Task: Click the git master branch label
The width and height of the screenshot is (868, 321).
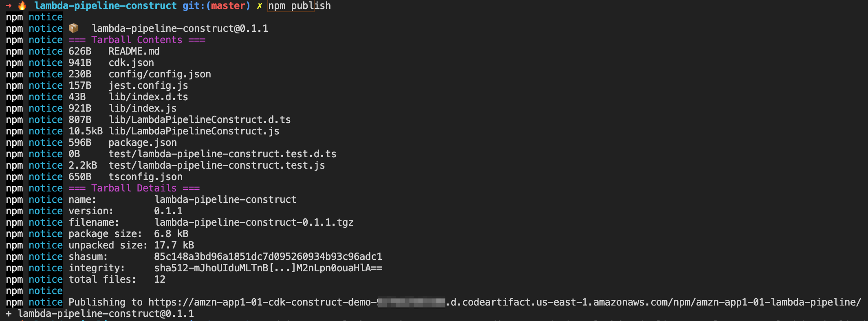Action: [x=216, y=6]
